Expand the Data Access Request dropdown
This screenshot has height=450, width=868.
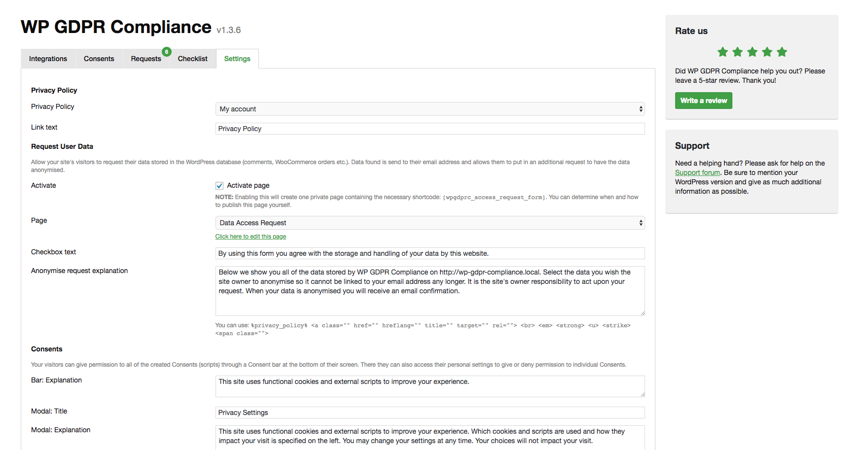(430, 223)
